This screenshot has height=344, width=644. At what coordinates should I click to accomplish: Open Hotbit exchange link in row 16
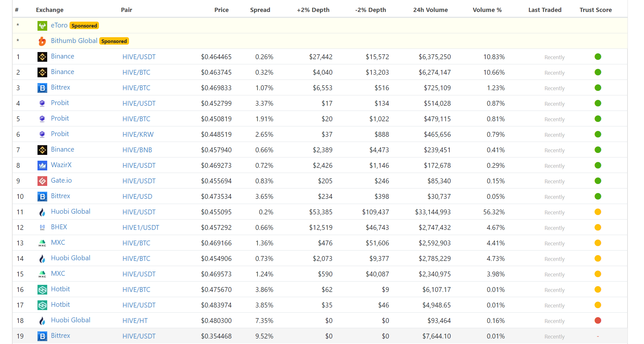pyautogui.click(x=60, y=289)
